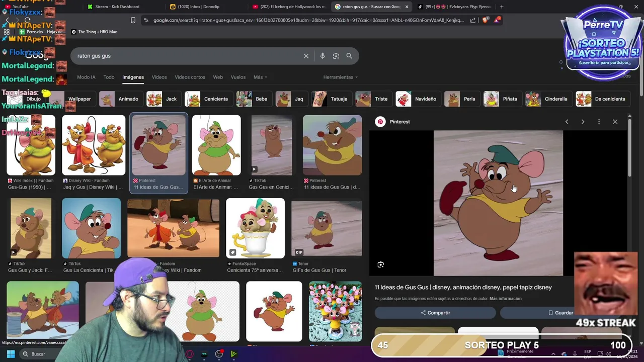Click the Compartir button
The width and height of the screenshot is (644, 362).
(x=435, y=313)
